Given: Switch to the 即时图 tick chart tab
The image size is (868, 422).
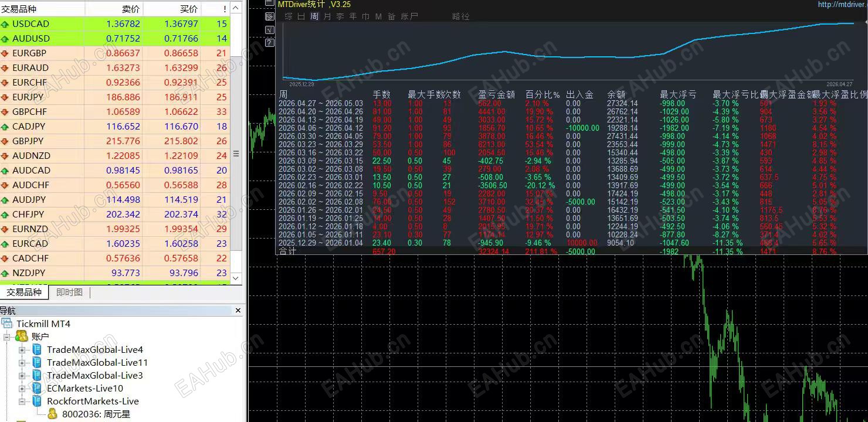Looking at the screenshot, I should [69, 292].
